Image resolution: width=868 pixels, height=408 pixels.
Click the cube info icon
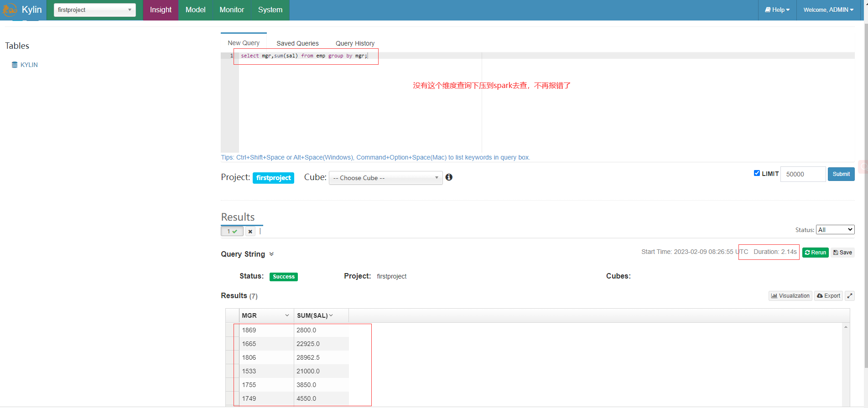tap(449, 177)
